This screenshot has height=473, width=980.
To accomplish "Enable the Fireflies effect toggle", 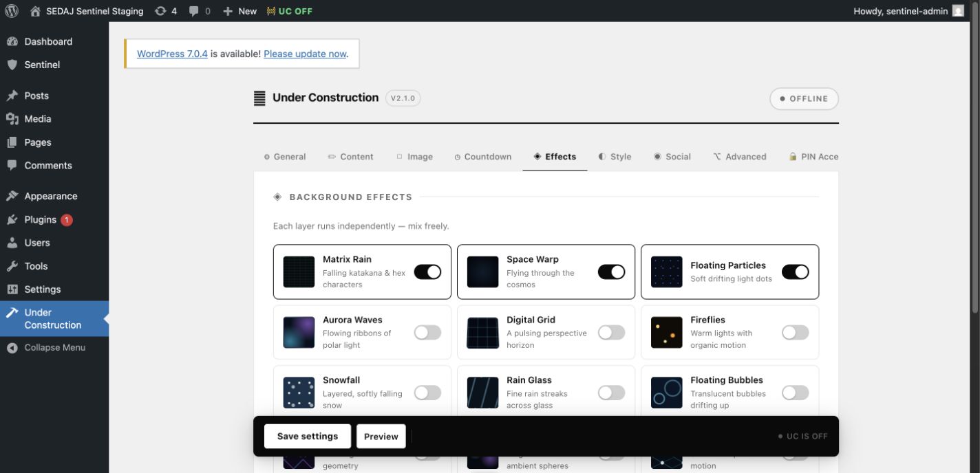I will [x=796, y=332].
